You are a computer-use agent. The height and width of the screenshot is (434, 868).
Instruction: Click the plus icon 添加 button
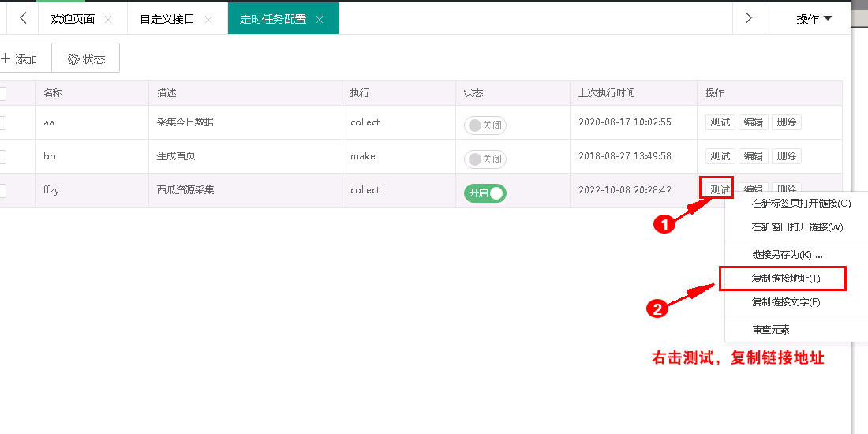point(20,58)
